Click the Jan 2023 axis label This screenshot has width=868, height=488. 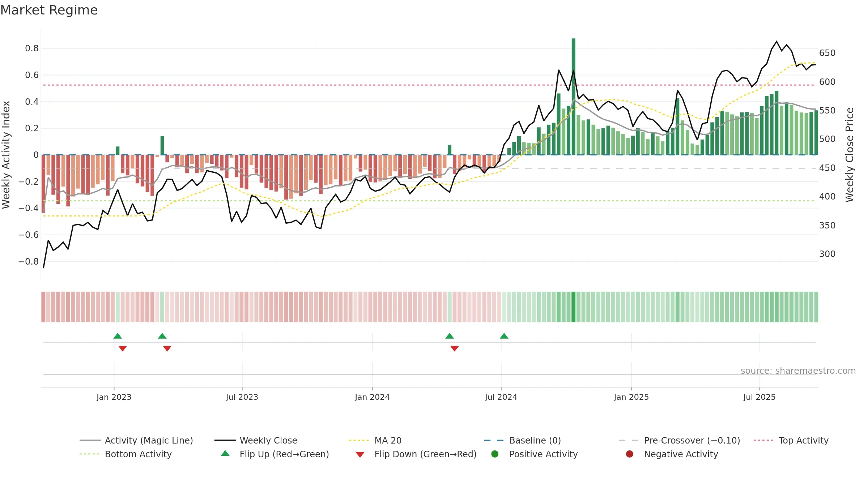tap(114, 397)
